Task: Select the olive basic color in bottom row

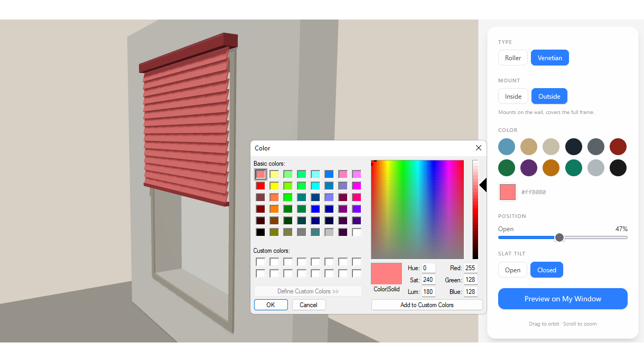Action: point(274,232)
